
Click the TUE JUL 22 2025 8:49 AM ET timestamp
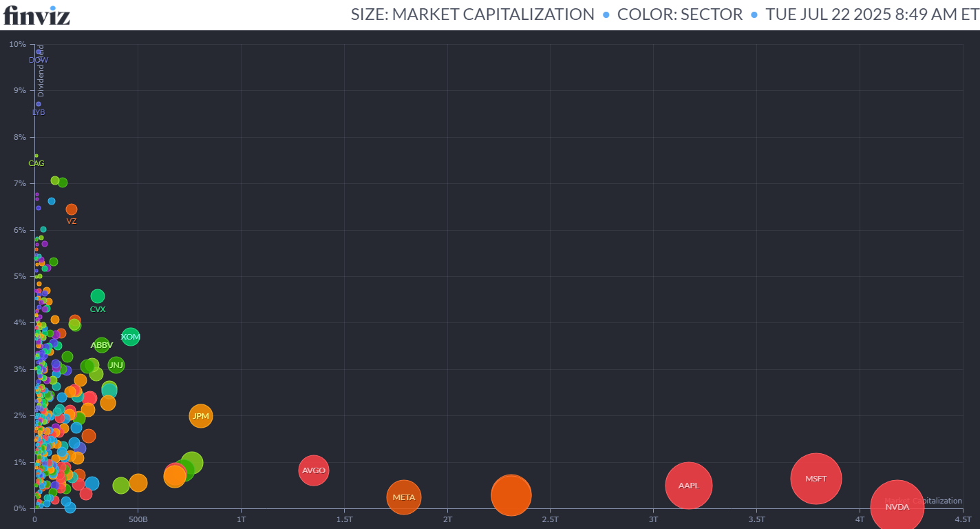pyautogui.click(x=871, y=14)
